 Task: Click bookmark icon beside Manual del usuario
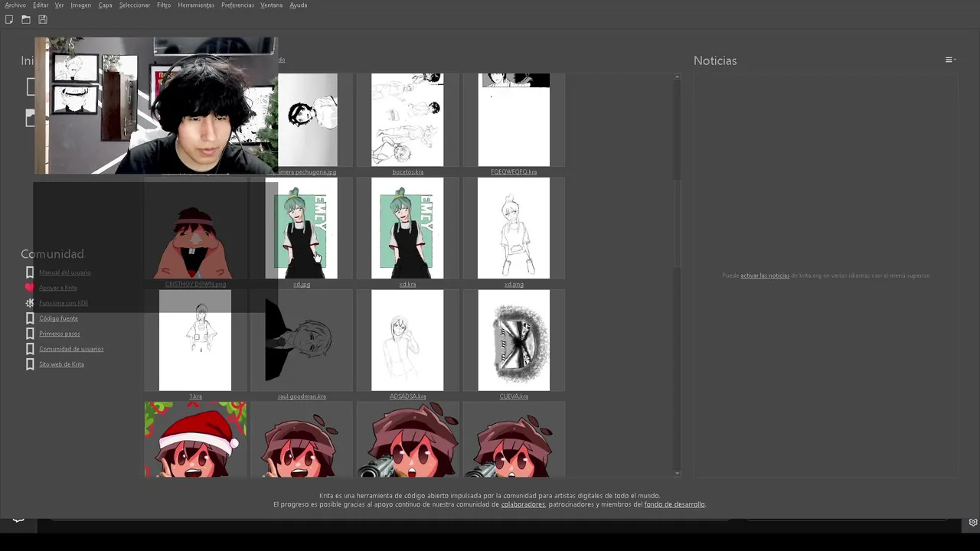click(x=30, y=272)
